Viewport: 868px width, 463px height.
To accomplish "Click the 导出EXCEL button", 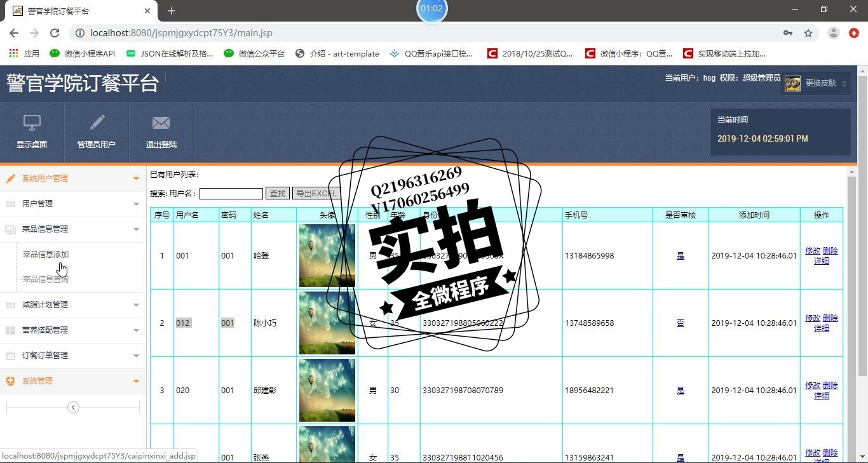I will pyautogui.click(x=316, y=194).
